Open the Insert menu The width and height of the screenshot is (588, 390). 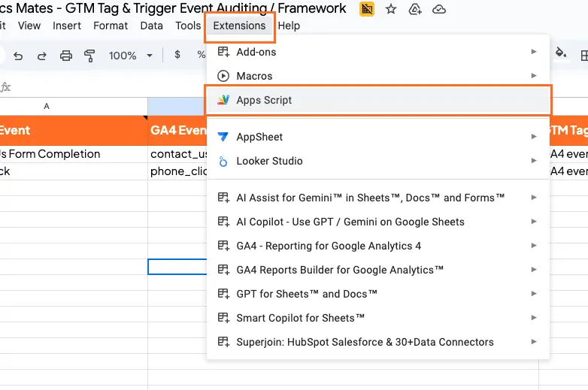(x=67, y=26)
